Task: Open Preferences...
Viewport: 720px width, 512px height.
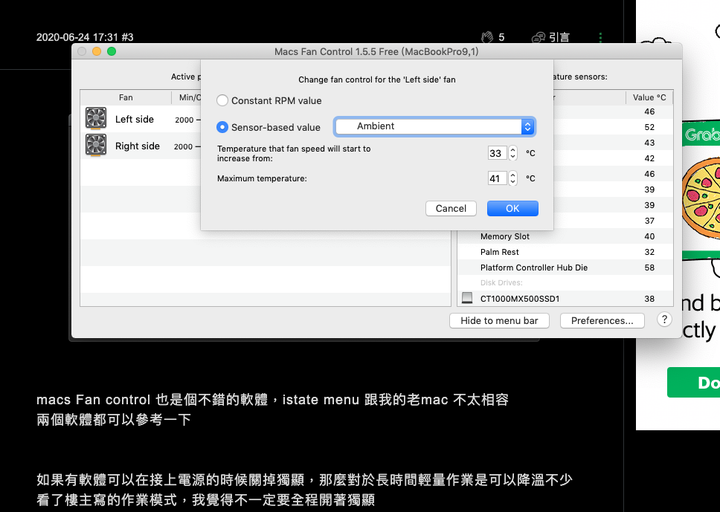Action: (x=602, y=321)
